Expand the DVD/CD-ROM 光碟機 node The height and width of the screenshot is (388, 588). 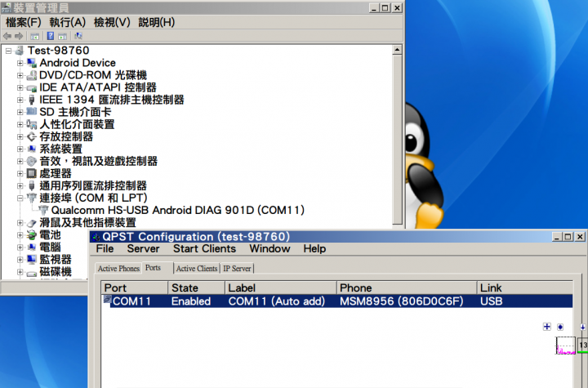pyautogui.click(x=20, y=75)
